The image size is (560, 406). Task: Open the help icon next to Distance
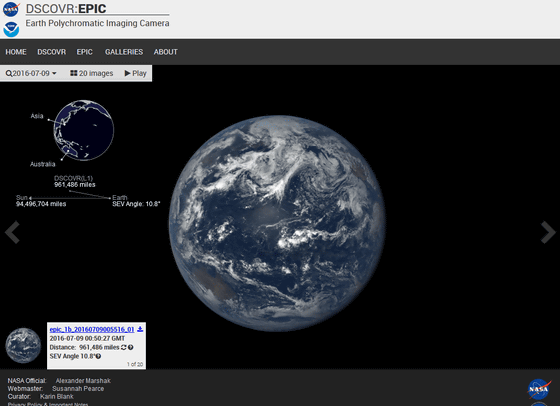(131, 347)
